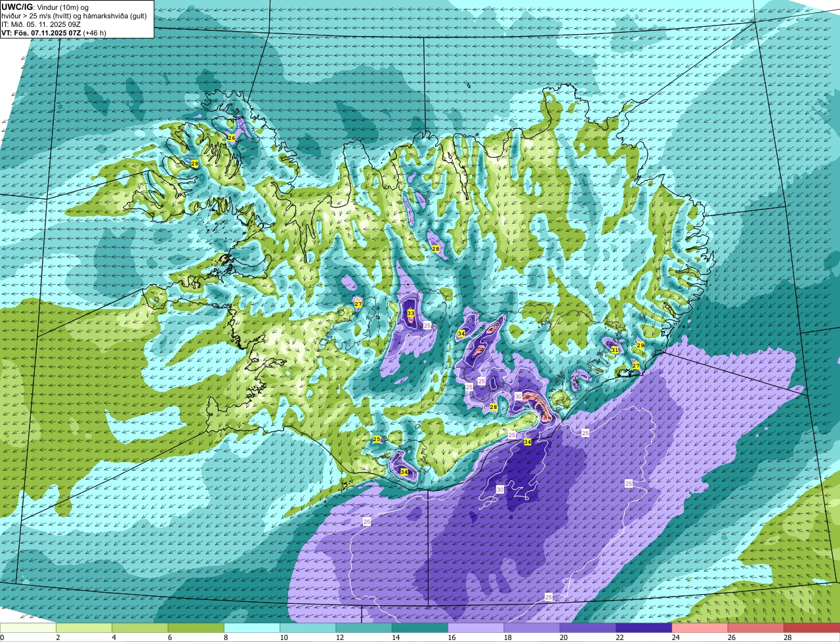Pick the red swatch above 28 m/s
Viewport: 840px width, 642px height.
coord(812,628)
